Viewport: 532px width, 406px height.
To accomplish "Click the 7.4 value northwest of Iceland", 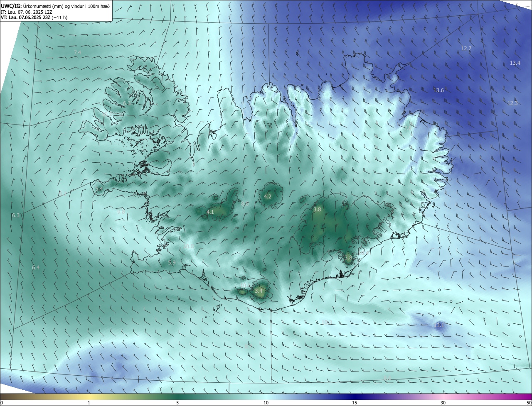I will (77, 52).
